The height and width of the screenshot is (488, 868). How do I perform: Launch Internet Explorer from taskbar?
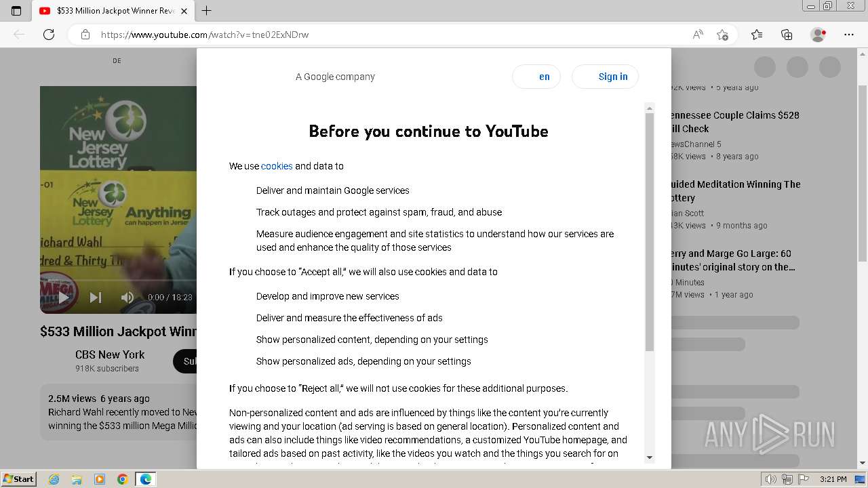point(54,479)
